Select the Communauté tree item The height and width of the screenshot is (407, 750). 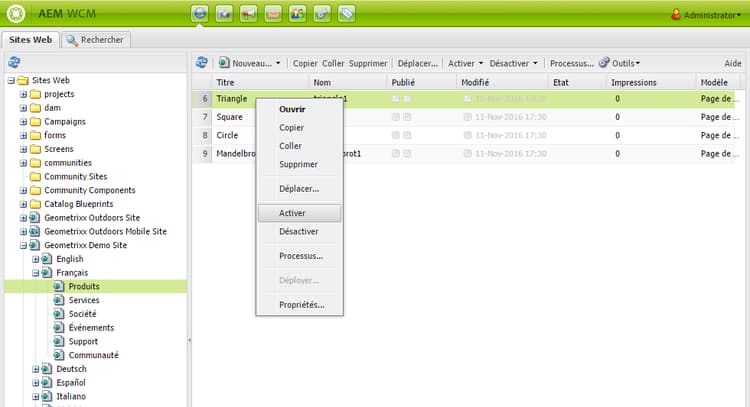pos(93,355)
